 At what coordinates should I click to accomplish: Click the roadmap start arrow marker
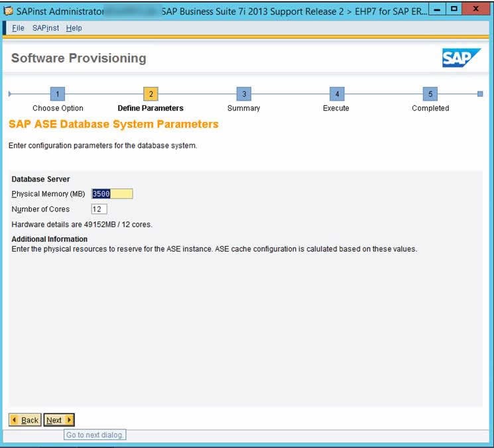coord(10,94)
